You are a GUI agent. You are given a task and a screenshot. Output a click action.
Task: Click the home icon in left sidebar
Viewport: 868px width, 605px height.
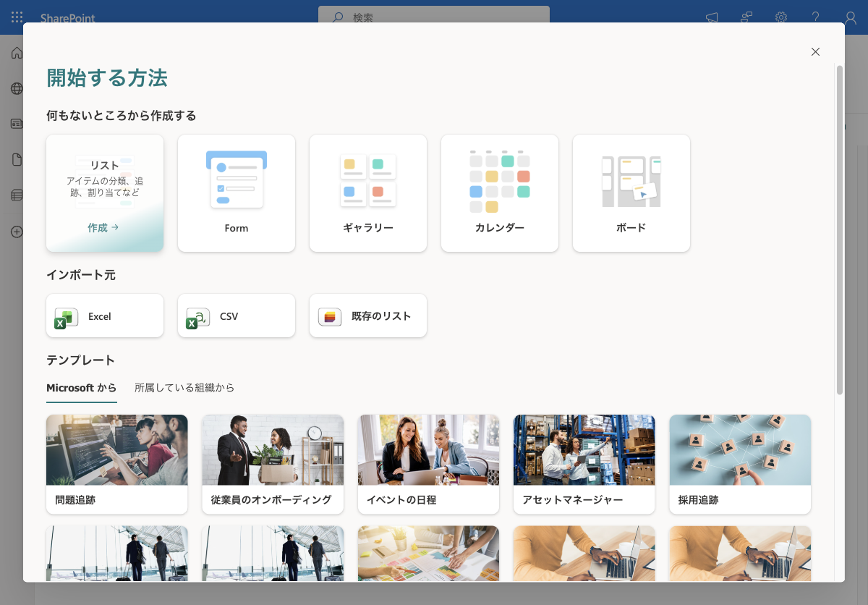17,53
